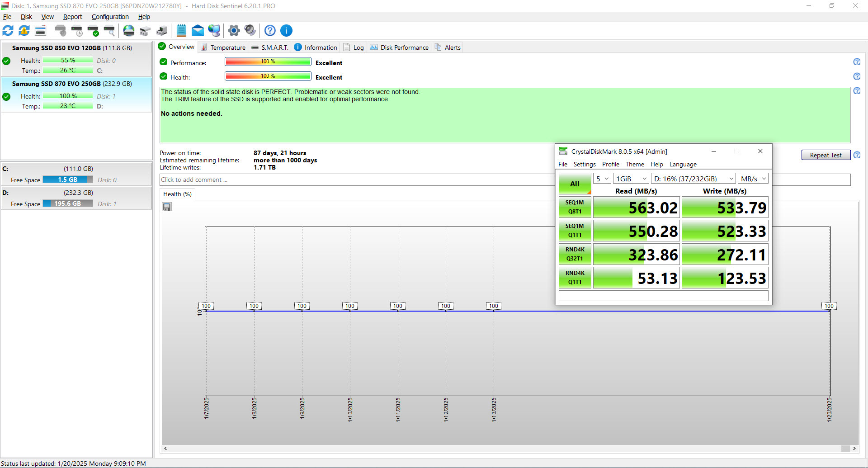The width and height of the screenshot is (868, 468).
Task: Click the computer tower and drive icon
Action: click(161, 31)
